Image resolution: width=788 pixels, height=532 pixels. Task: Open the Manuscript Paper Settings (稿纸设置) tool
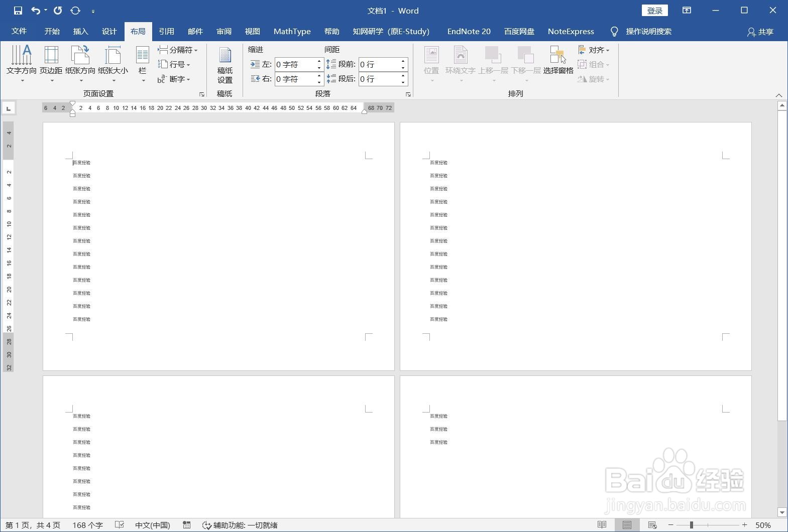coord(225,65)
